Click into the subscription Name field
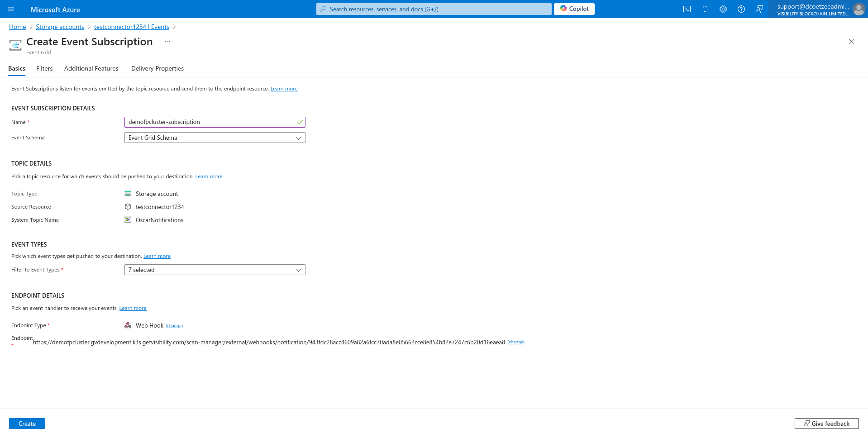The height and width of the screenshot is (438, 868). 210,122
